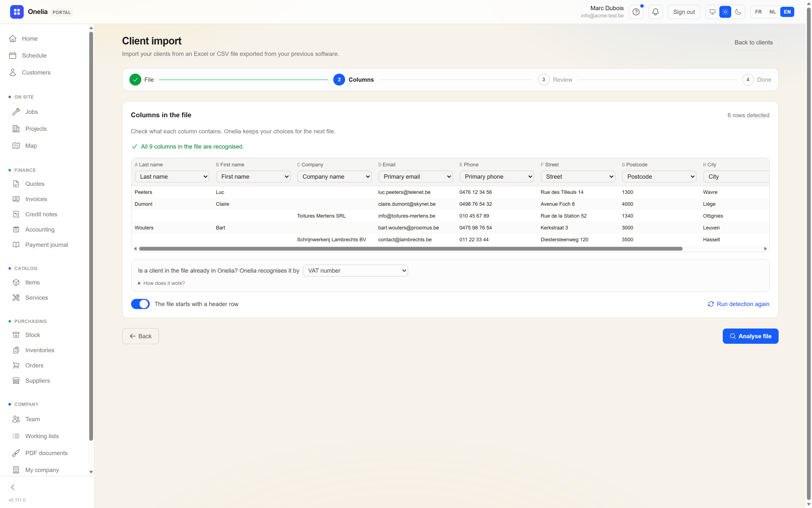The width and height of the screenshot is (812, 508).
Task: Click the sidebar scroll down arrow
Action: point(91,472)
